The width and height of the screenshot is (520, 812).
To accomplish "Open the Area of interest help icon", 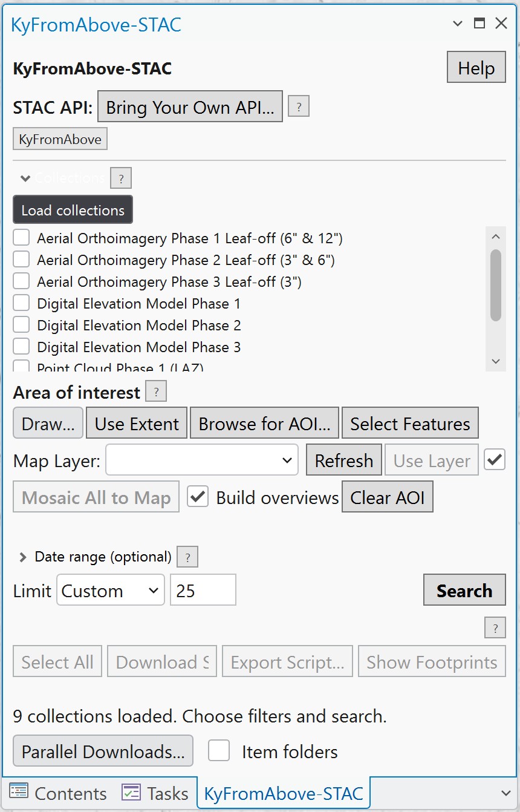I will (x=156, y=391).
